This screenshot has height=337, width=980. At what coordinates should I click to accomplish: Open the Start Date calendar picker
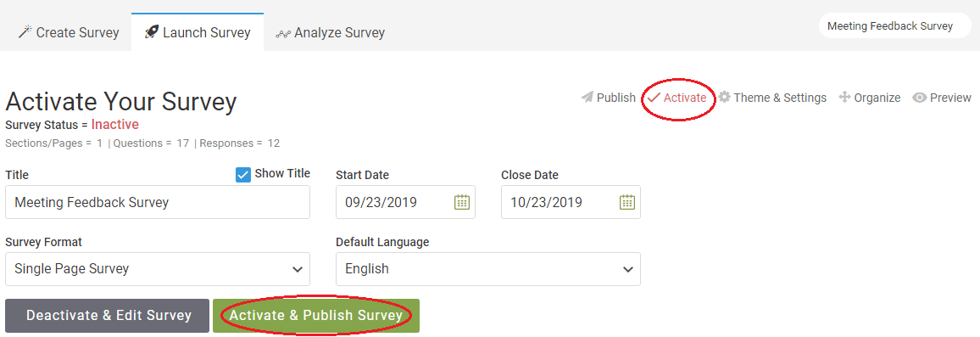pyautogui.click(x=461, y=202)
